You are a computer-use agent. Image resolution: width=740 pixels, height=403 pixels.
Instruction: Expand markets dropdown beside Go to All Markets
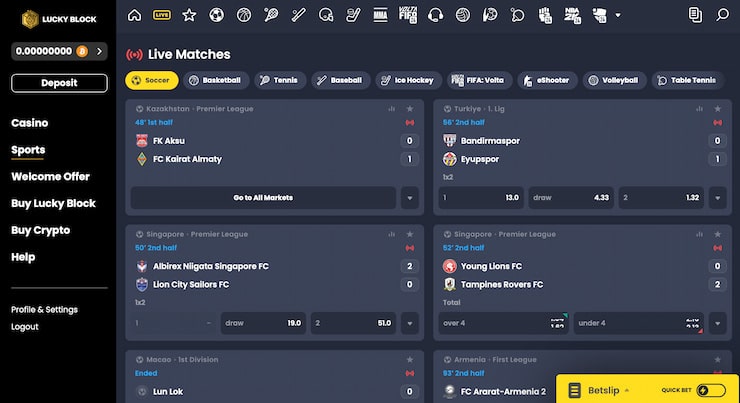pos(410,198)
